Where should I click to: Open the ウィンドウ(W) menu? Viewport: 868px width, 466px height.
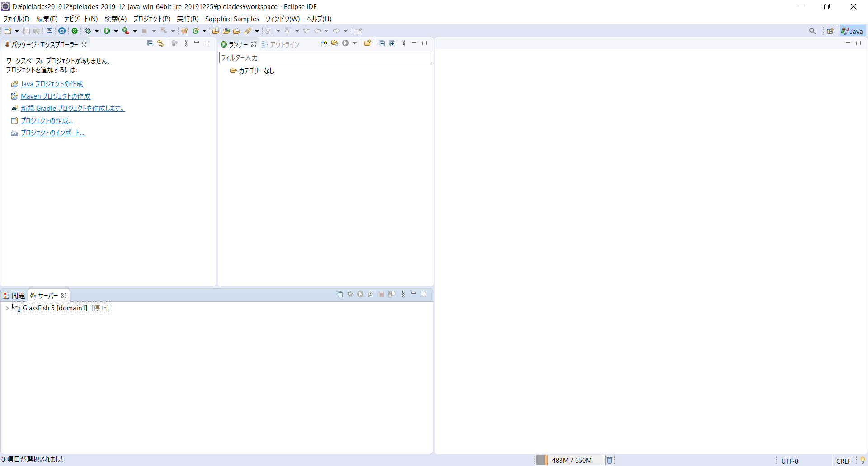(283, 19)
